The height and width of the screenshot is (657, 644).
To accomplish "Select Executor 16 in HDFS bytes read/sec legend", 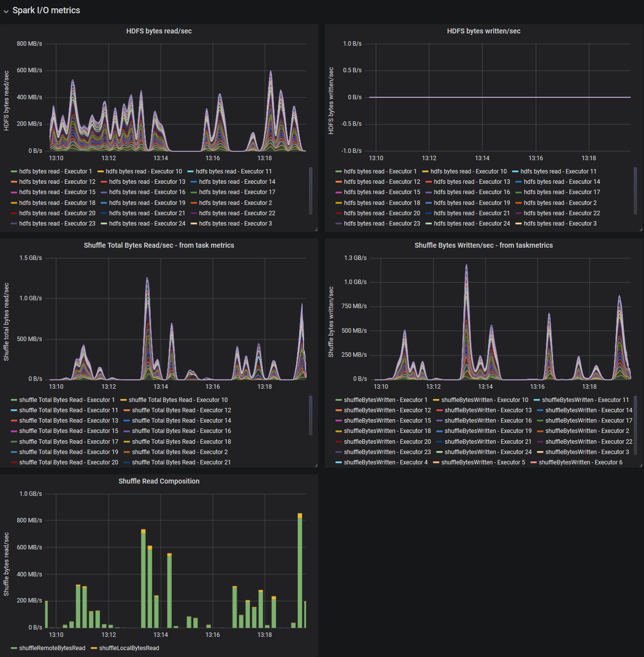I will click(x=147, y=192).
